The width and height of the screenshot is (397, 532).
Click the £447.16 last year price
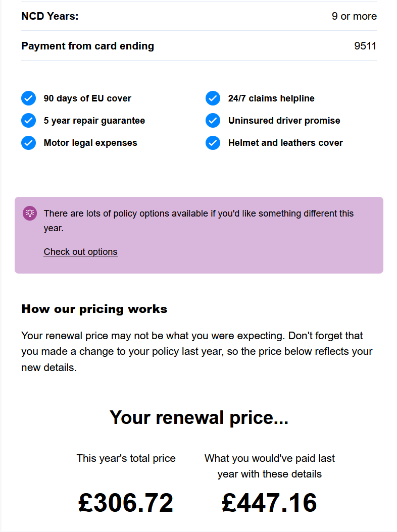coord(269,503)
